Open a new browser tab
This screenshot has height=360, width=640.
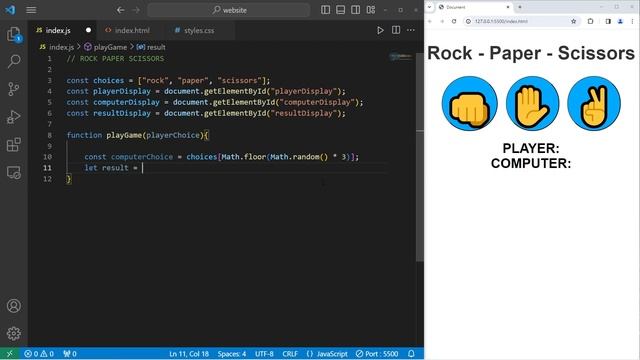[520, 7]
